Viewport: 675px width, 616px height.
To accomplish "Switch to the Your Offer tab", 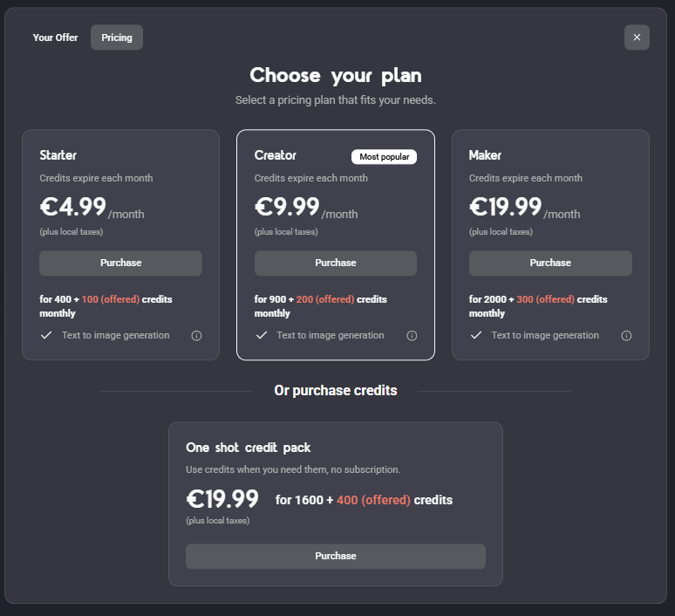I will [55, 38].
